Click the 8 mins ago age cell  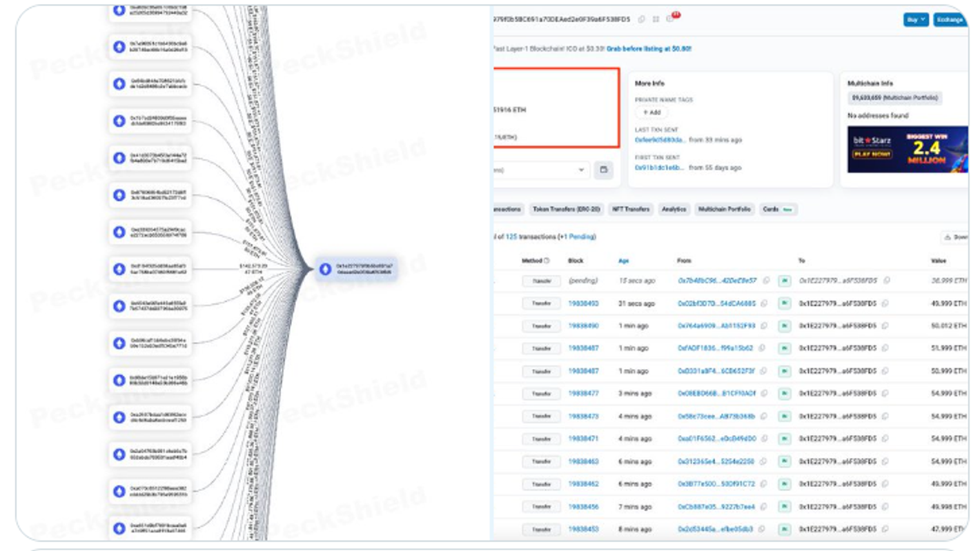click(635, 530)
